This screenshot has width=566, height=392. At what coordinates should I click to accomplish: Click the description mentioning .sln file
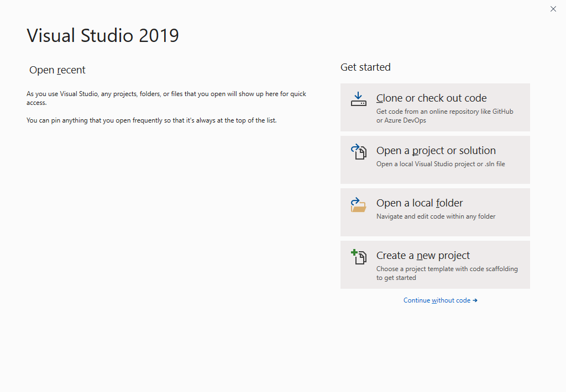441,164
